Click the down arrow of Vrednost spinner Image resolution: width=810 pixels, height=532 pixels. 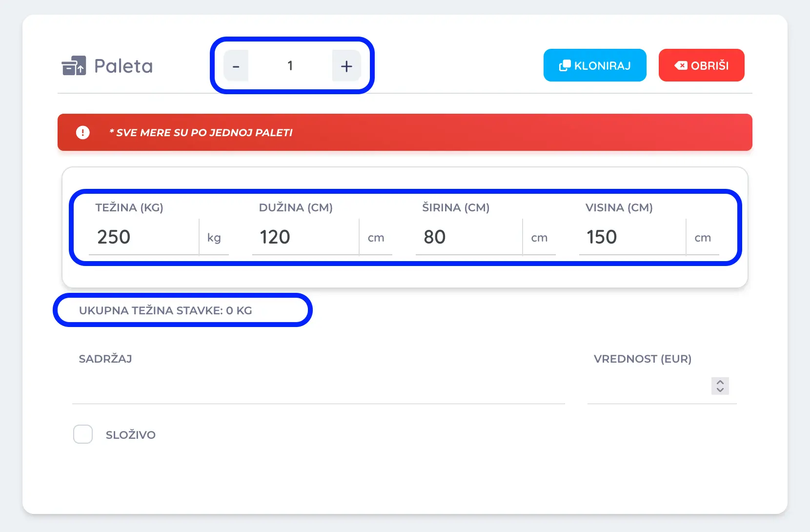(x=720, y=389)
